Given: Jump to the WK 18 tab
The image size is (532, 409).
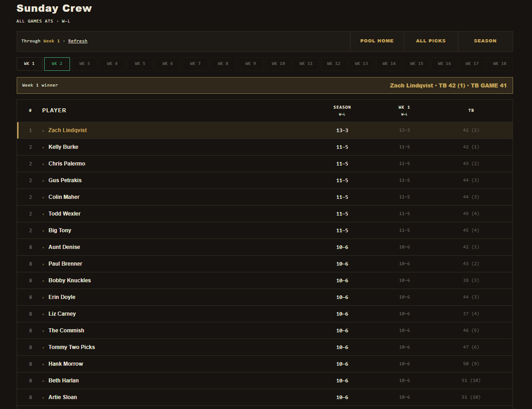Looking at the screenshot, I should point(500,64).
